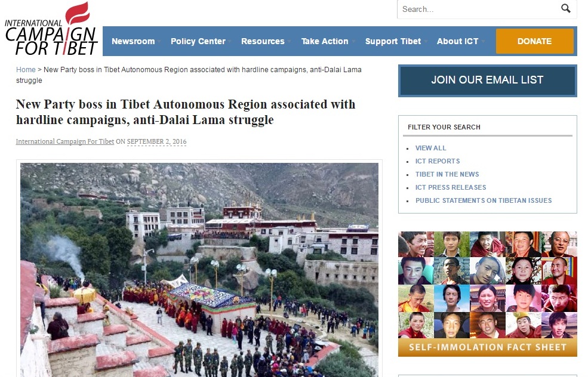Click the Join Our Email List button
Viewport: 588px width, 377px height.
[x=487, y=80]
